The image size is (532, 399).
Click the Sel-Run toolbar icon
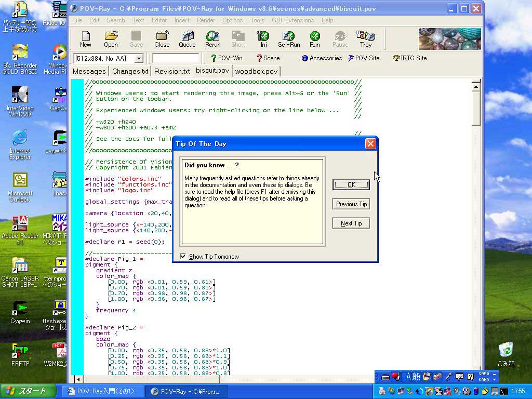click(289, 39)
